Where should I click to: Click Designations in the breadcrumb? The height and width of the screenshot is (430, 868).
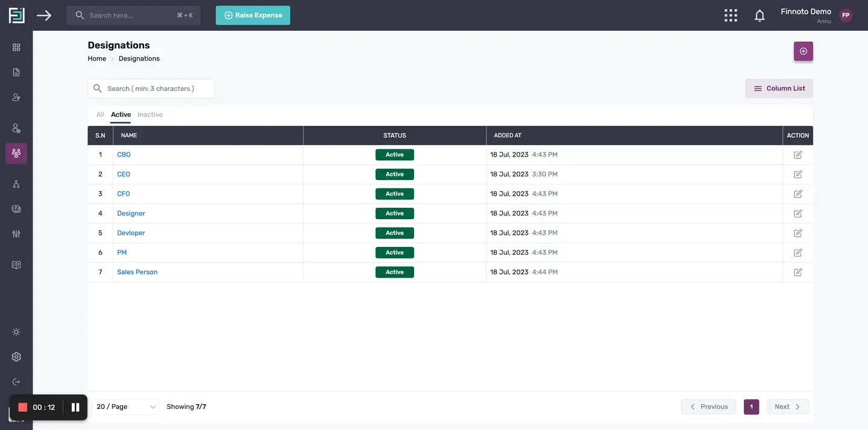[x=139, y=58]
